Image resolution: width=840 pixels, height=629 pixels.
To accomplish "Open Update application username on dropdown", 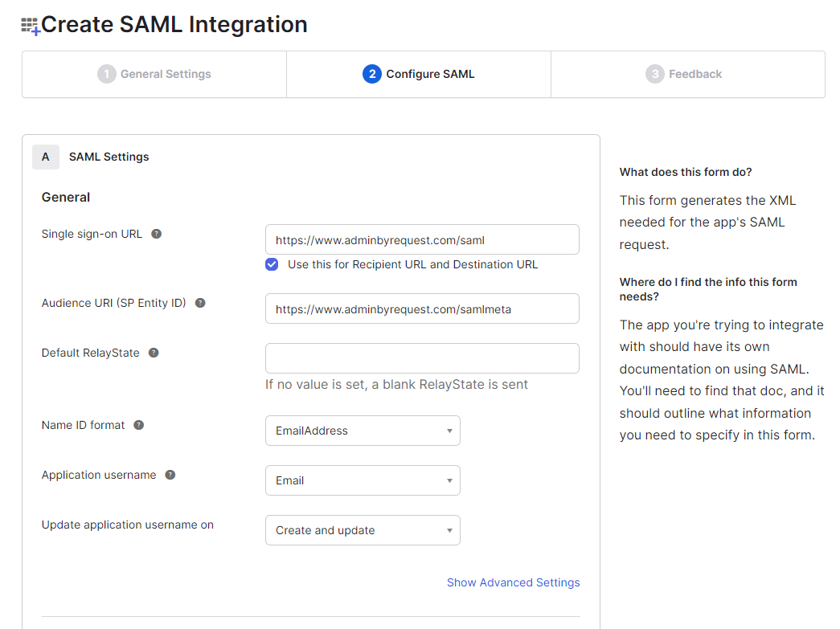I will pyautogui.click(x=363, y=530).
